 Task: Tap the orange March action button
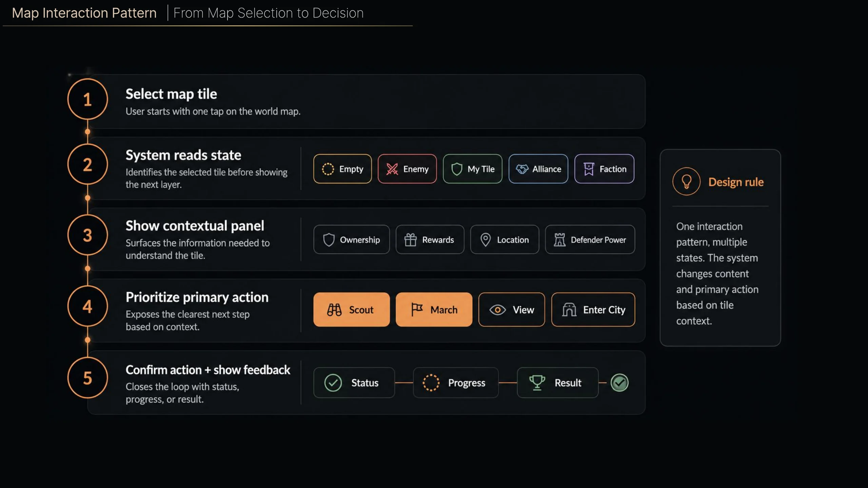tap(434, 309)
